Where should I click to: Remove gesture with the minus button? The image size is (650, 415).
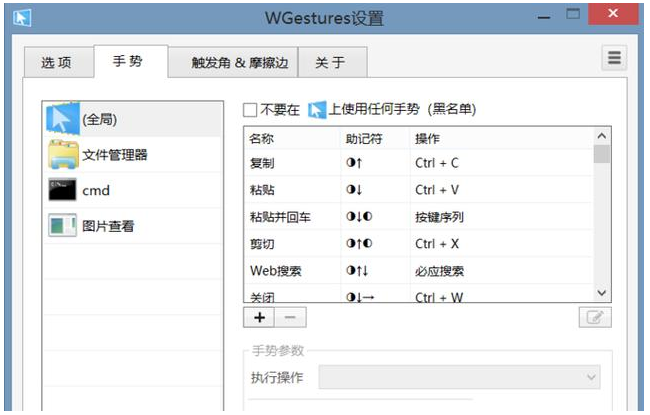coord(290,318)
